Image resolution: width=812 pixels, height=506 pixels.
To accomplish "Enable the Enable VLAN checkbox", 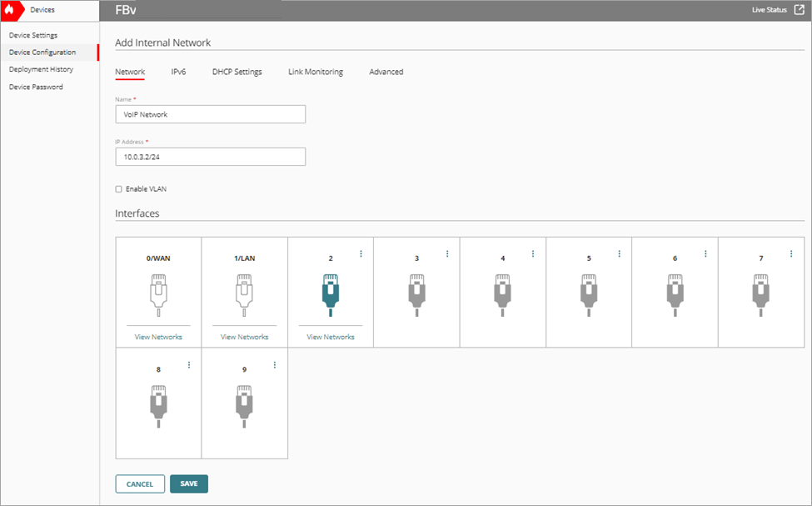I will 118,188.
